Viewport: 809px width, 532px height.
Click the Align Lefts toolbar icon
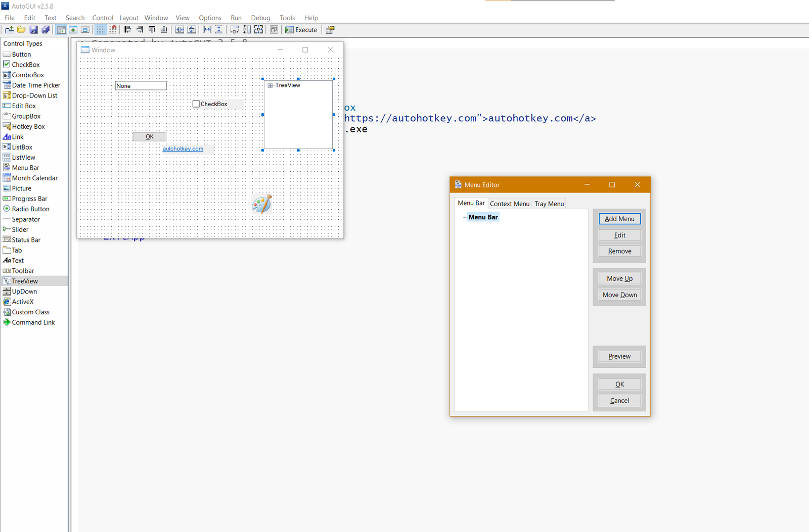(127, 30)
